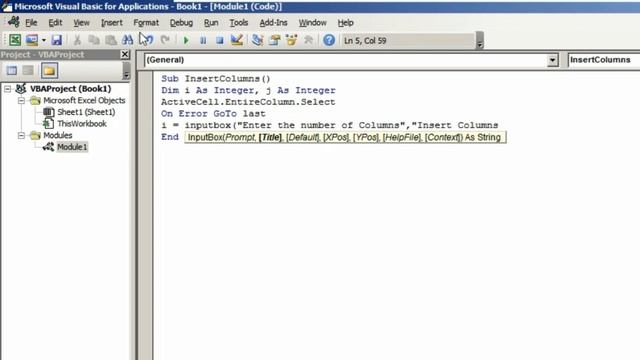Open the Run menu
Image resolution: width=640 pixels, height=360 pixels.
point(211,23)
